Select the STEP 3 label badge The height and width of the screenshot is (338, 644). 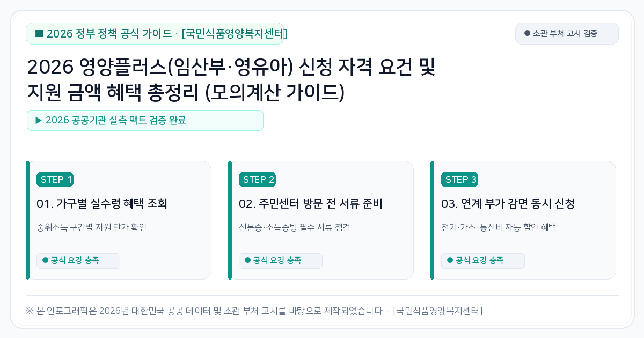pyautogui.click(x=459, y=180)
